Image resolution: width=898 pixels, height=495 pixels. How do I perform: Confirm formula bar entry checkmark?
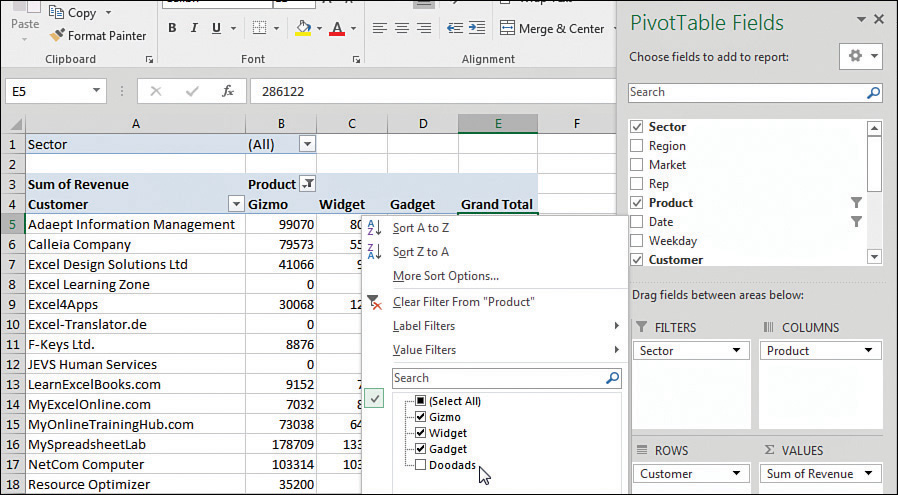pyautogui.click(x=192, y=91)
